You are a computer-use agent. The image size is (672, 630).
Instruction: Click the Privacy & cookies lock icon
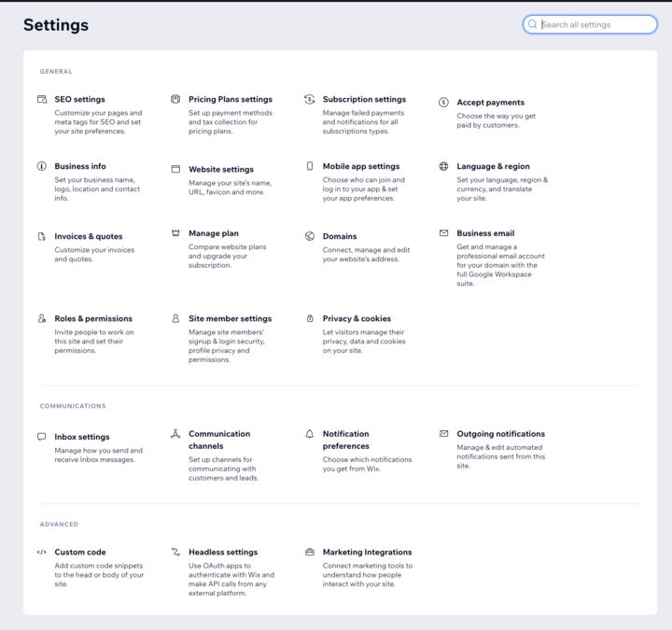310,318
